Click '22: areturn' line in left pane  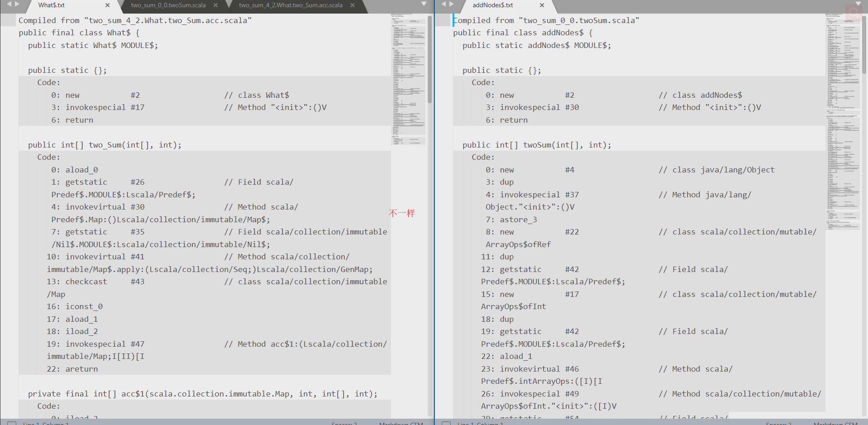[72, 369]
